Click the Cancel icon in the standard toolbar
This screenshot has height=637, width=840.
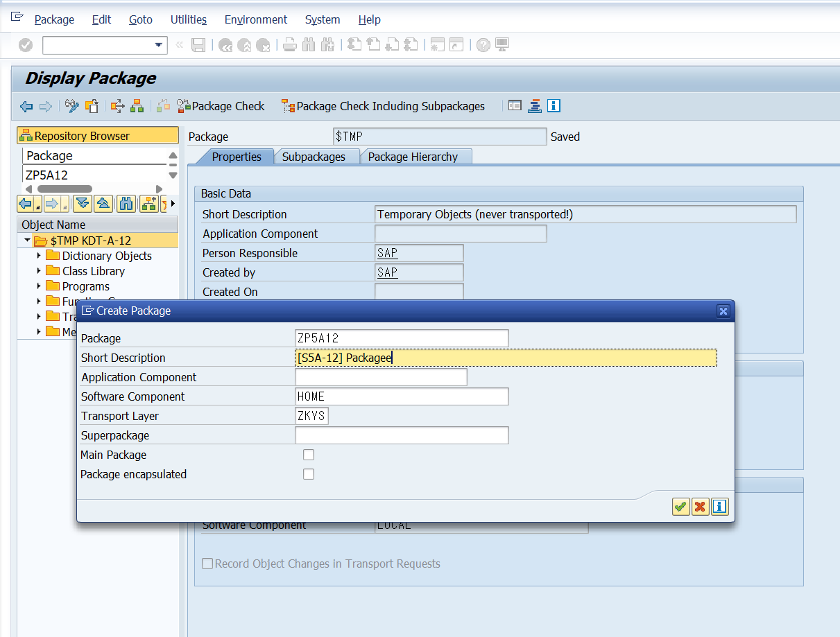(x=263, y=45)
